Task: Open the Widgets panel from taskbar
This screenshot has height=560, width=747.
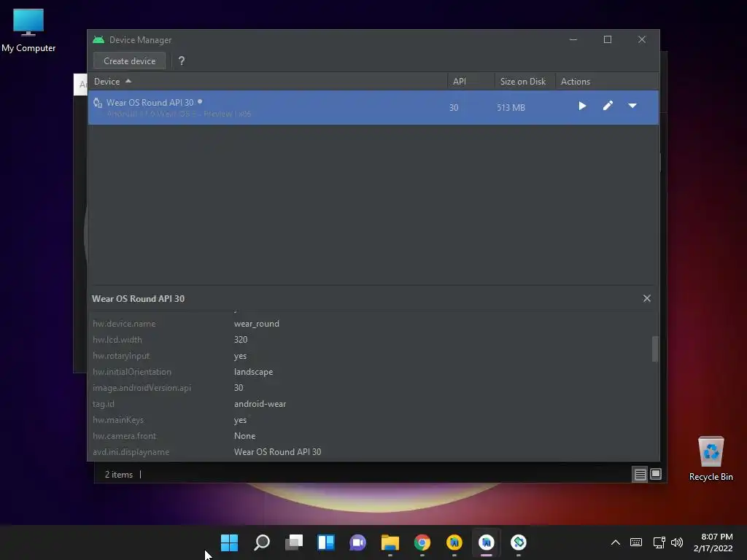Action: coord(326,542)
